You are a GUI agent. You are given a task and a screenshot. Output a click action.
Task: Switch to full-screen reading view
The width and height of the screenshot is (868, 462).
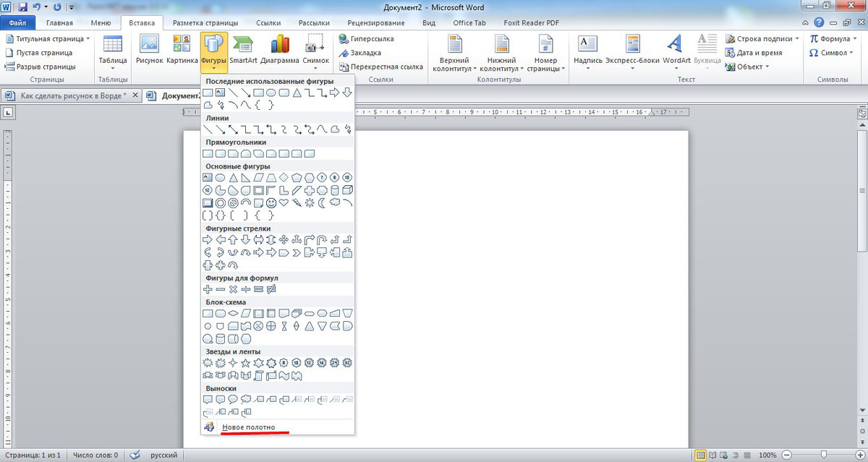tap(714, 455)
